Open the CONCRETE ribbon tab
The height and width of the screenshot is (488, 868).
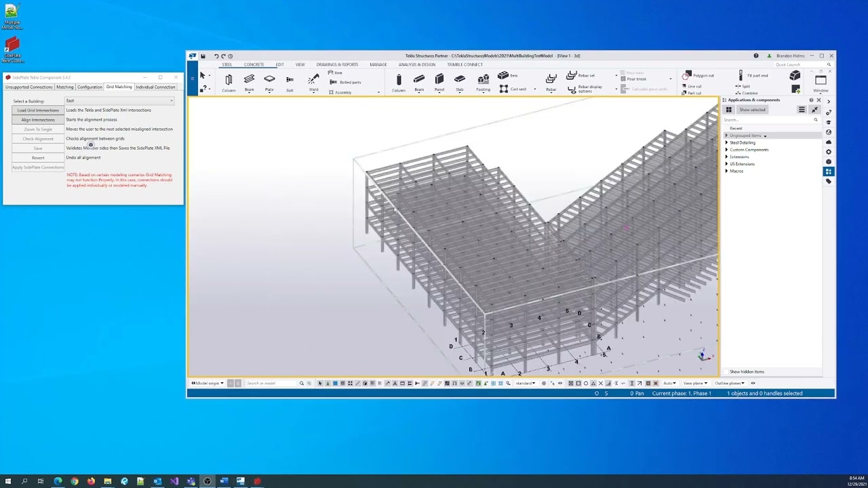pyautogui.click(x=254, y=65)
